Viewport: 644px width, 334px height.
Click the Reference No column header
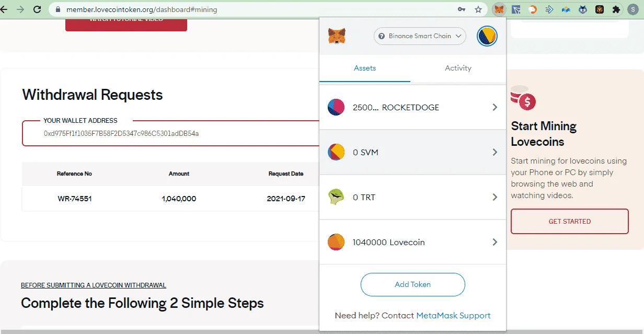(x=74, y=174)
